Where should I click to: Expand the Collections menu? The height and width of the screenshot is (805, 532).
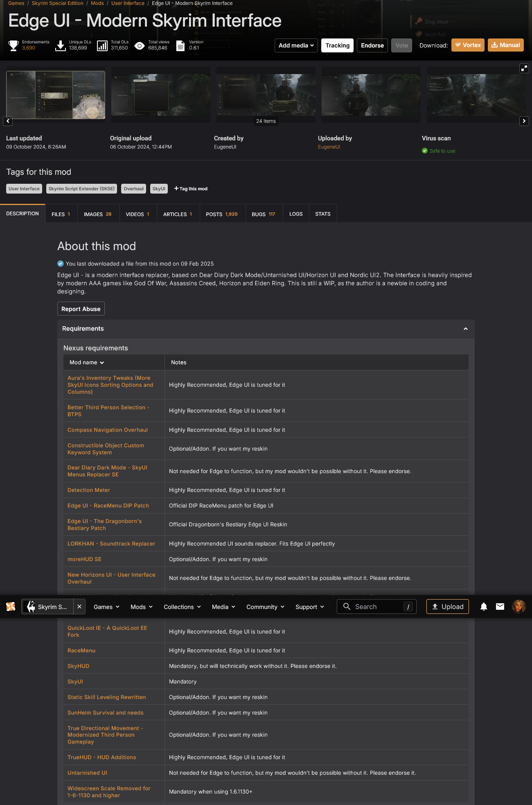click(182, 607)
